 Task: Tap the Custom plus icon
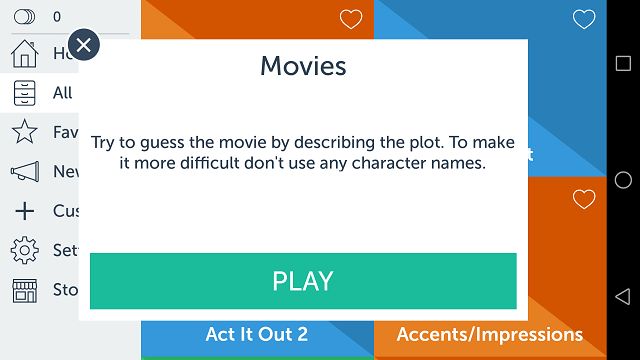coord(24,211)
